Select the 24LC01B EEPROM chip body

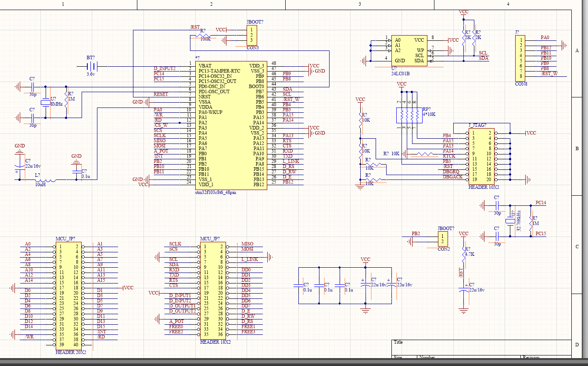[409, 50]
